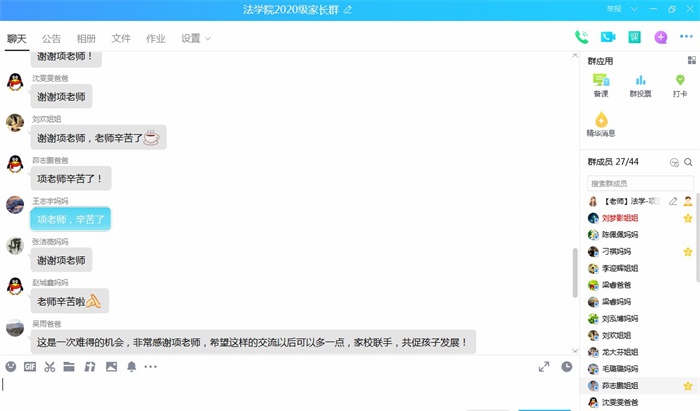Click the purple plus invite icon
This screenshot has height=411, width=700.
(661, 37)
